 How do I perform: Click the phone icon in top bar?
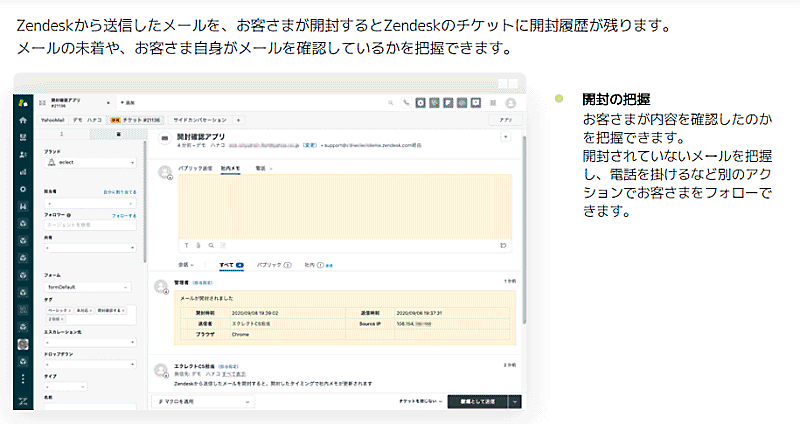click(406, 102)
